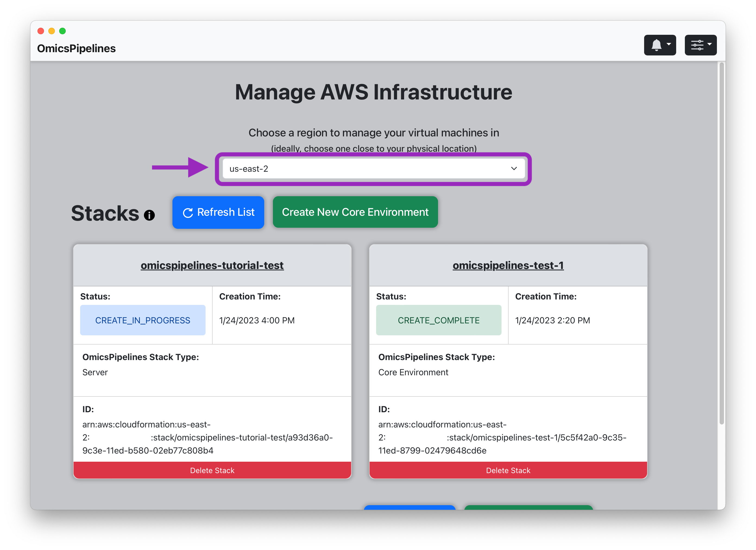This screenshot has width=756, height=550.
Task: Click the page vertical scrollbar
Action: [722, 243]
